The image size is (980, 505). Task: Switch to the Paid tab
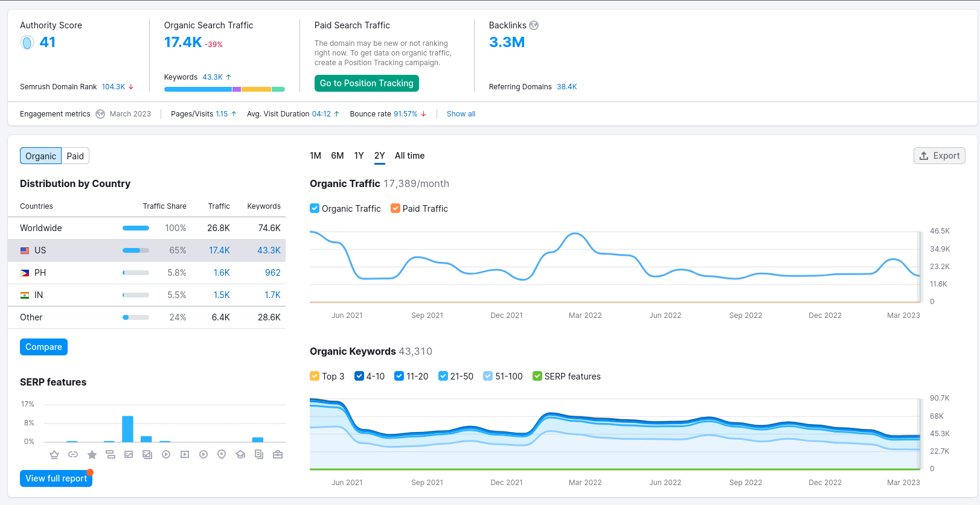click(75, 156)
